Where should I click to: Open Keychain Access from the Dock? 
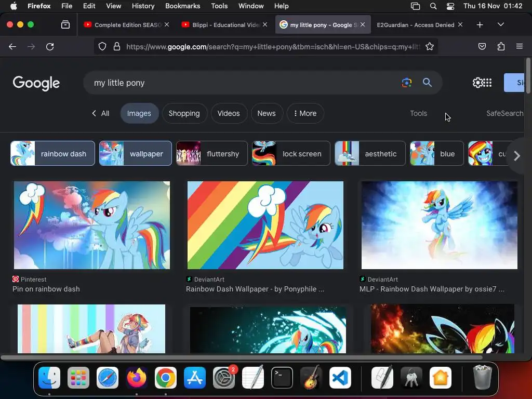point(411,378)
